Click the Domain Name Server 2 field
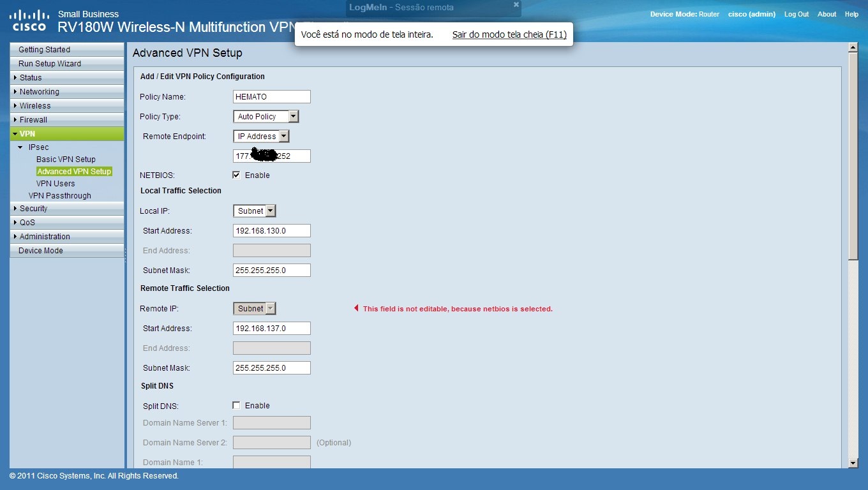This screenshot has height=490, width=868. pyautogui.click(x=272, y=443)
